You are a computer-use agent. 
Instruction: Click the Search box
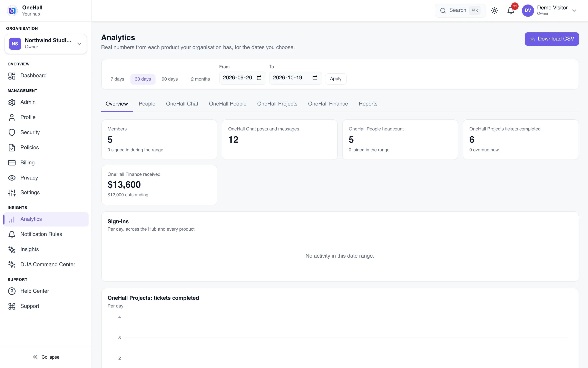point(460,10)
